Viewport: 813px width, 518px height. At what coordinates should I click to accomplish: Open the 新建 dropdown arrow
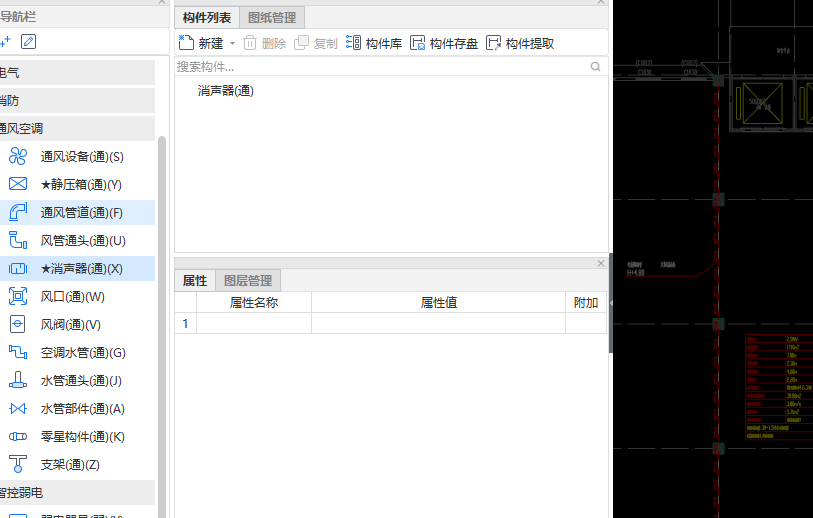[232, 44]
